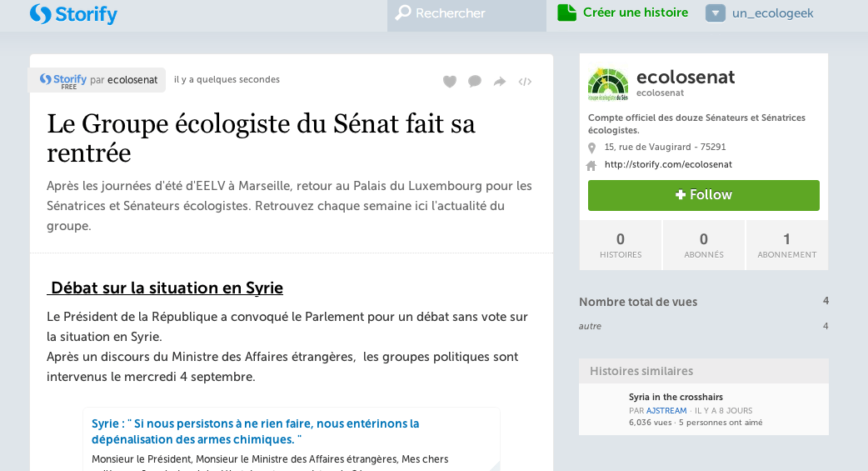Get embed code with </> icon
This screenshot has height=471, width=868.
click(x=525, y=82)
